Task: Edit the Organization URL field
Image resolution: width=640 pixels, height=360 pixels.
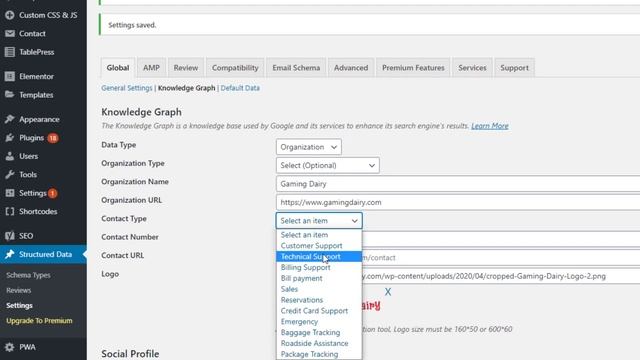Action: [458, 202]
